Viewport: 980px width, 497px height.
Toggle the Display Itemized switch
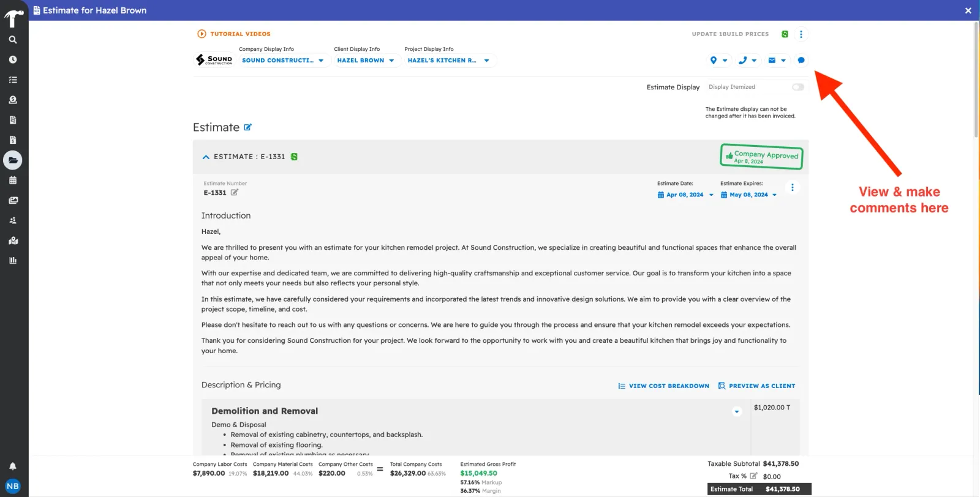coord(797,87)
